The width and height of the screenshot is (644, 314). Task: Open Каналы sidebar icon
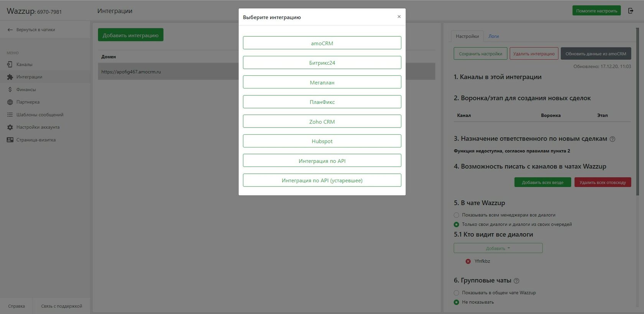10,64
